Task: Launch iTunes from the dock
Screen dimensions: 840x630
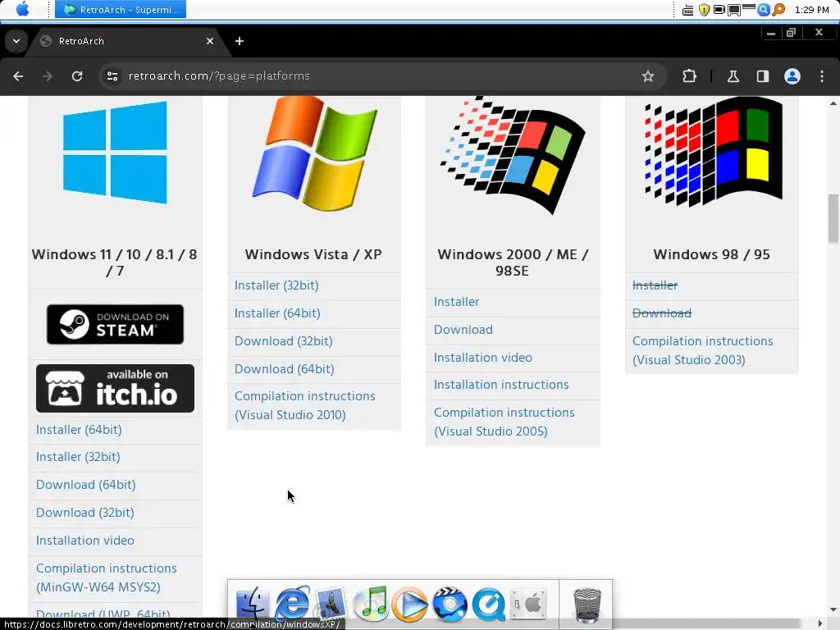Action: click(x=371, y=604)
